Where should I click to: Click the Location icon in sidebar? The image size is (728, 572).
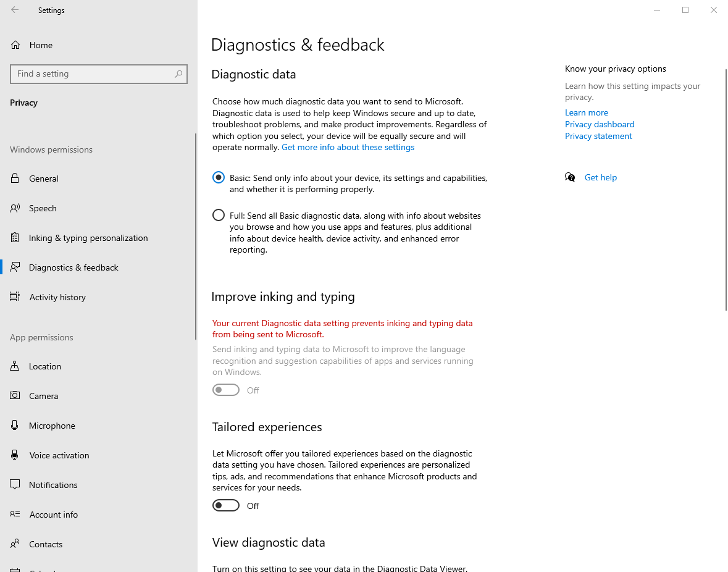point(15,366)
